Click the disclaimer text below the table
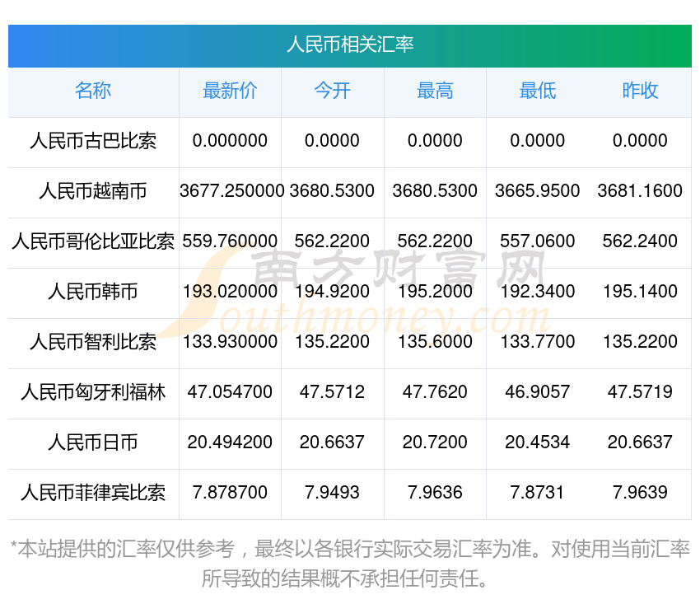Viewport: 700px width, 604px height. click(350, 559)
